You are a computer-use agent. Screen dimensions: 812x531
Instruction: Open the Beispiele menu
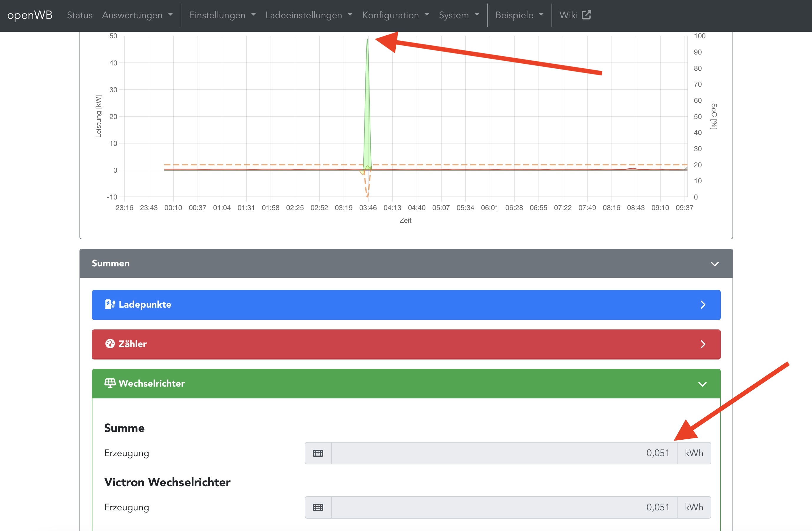pyautogui.click(x=519, y=15)
